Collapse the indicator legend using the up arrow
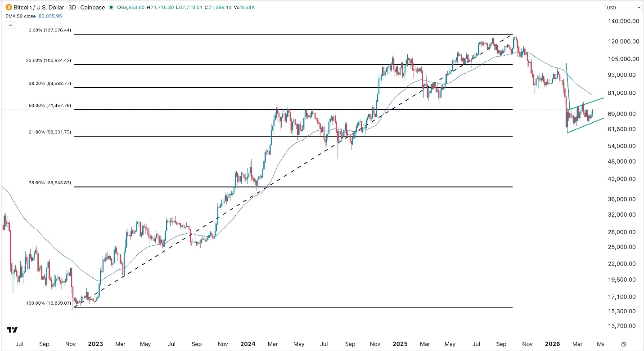644x351 pixels. 10,25
